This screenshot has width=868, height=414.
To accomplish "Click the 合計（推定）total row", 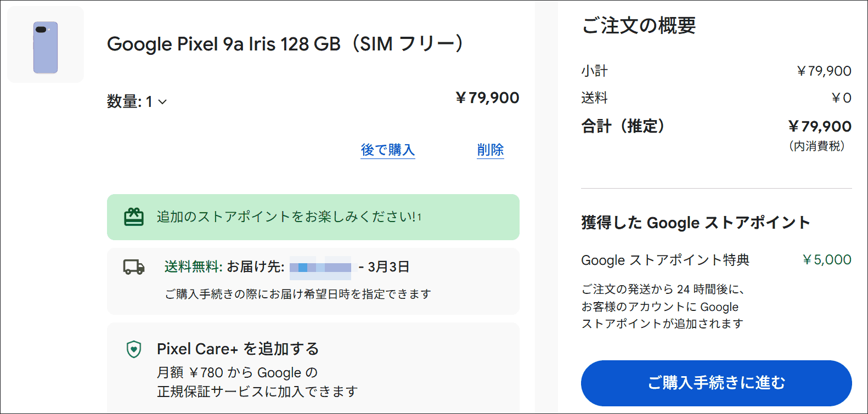I will (x=622, y=126).
